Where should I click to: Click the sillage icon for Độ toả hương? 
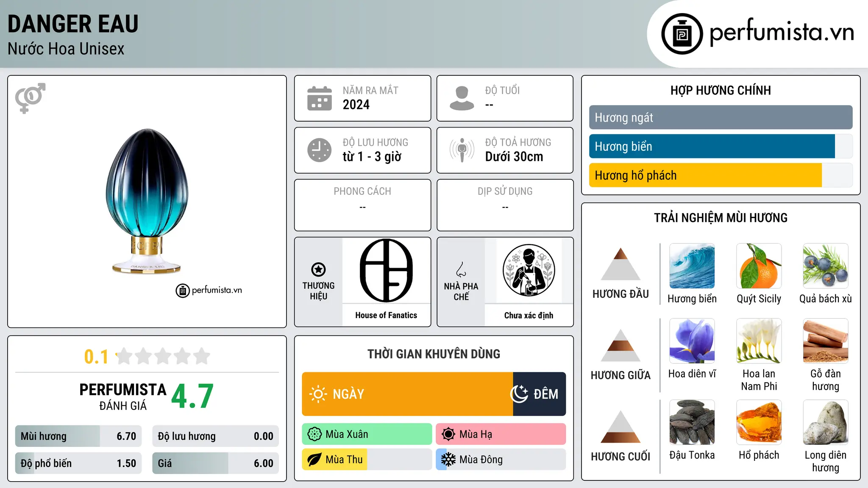462,150
